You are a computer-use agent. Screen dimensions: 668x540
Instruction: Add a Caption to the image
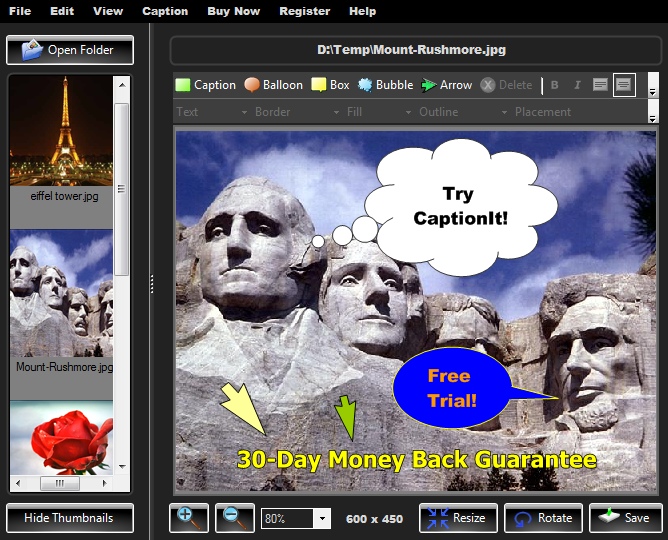(205, 85)
